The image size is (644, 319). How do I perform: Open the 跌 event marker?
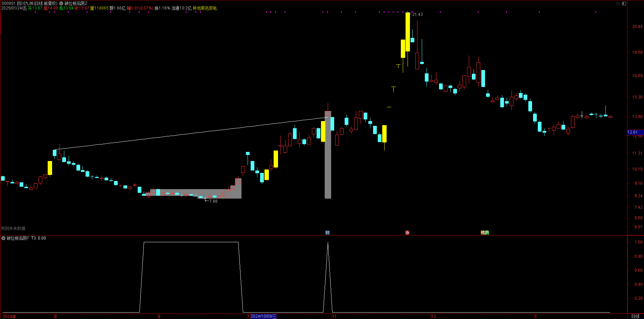[x=487, y=232]
